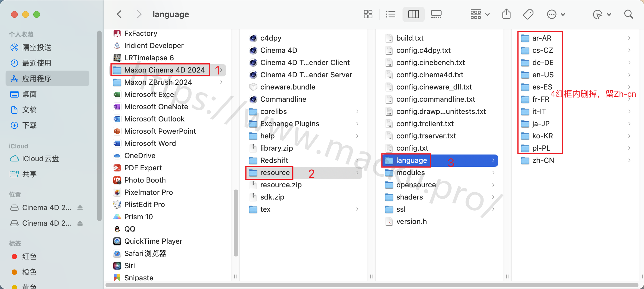The width and height of the screenshot is (644, 289).
Task: Select the zh-CN folder
Action: coord(576,160)
